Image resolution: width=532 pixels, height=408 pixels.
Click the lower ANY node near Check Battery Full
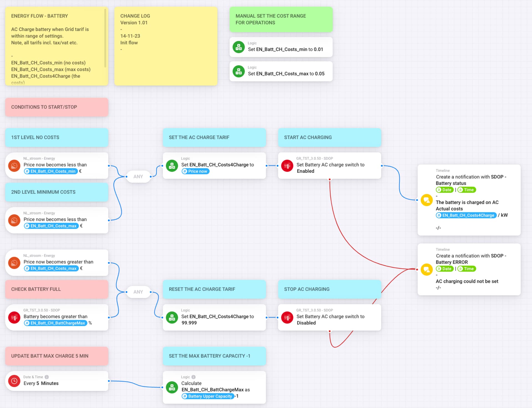click(x=138, y=292)
